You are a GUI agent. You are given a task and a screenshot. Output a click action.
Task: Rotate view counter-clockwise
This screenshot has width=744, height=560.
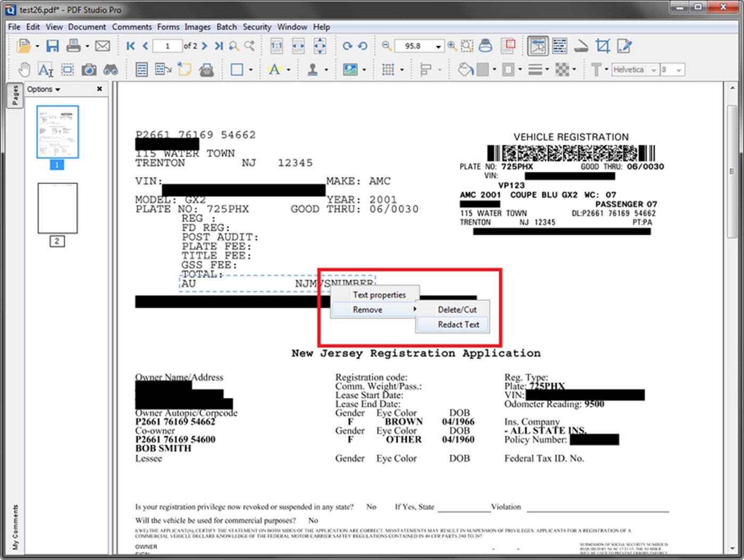point(363,46)
